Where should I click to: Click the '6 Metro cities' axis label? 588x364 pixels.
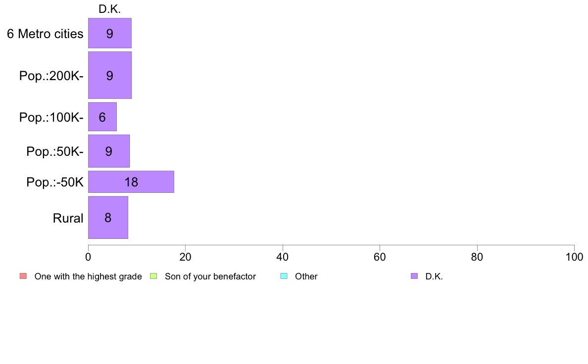point(45,34)
